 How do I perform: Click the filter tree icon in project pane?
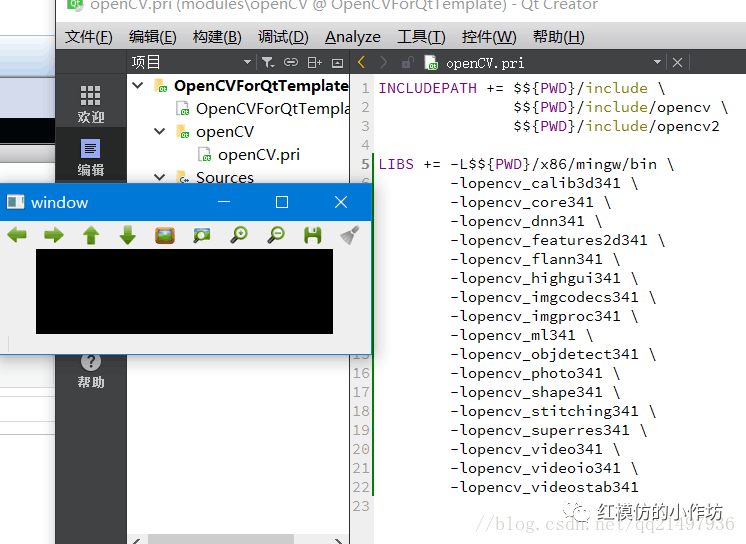[268, 62]
